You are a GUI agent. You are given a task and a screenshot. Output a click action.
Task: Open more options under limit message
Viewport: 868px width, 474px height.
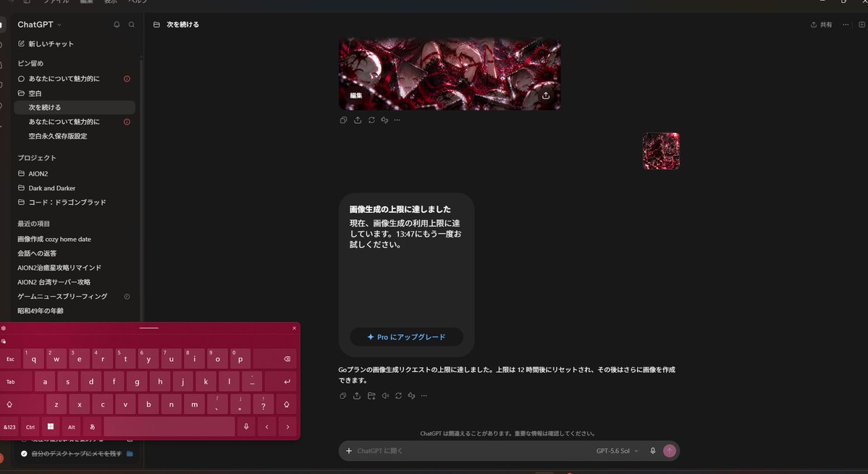tap(424, 396)
